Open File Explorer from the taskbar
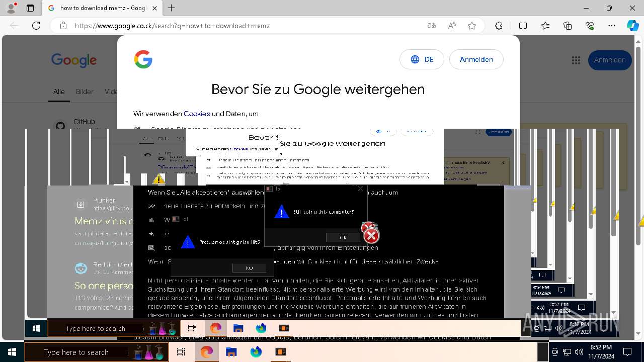Image resolution: width=644 pixels, height=362 pixels. click(231, 352)
